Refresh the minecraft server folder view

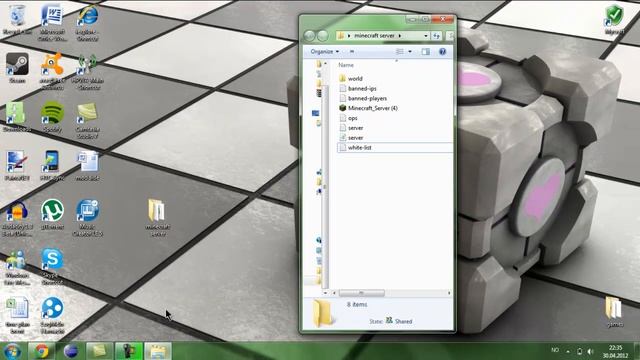pos(436,36)
